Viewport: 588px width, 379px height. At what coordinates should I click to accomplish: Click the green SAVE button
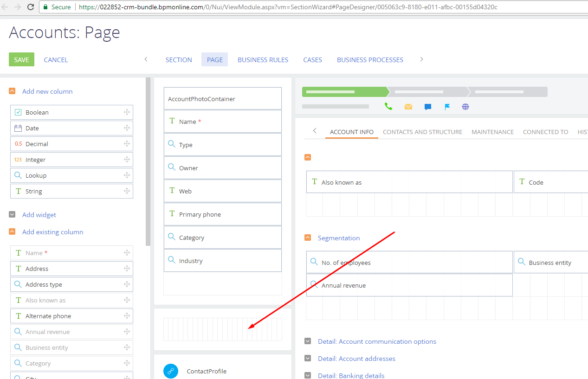click(x=21, y=59)
